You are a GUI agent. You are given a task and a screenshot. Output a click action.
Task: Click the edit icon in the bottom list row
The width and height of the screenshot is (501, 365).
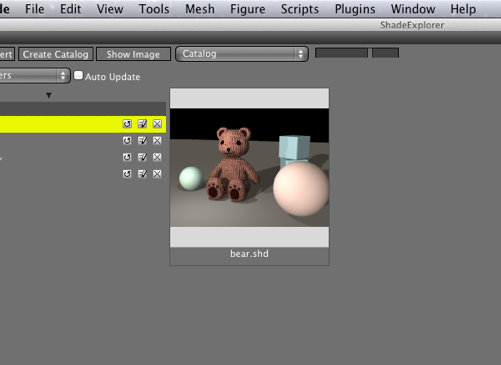point(142,174)
